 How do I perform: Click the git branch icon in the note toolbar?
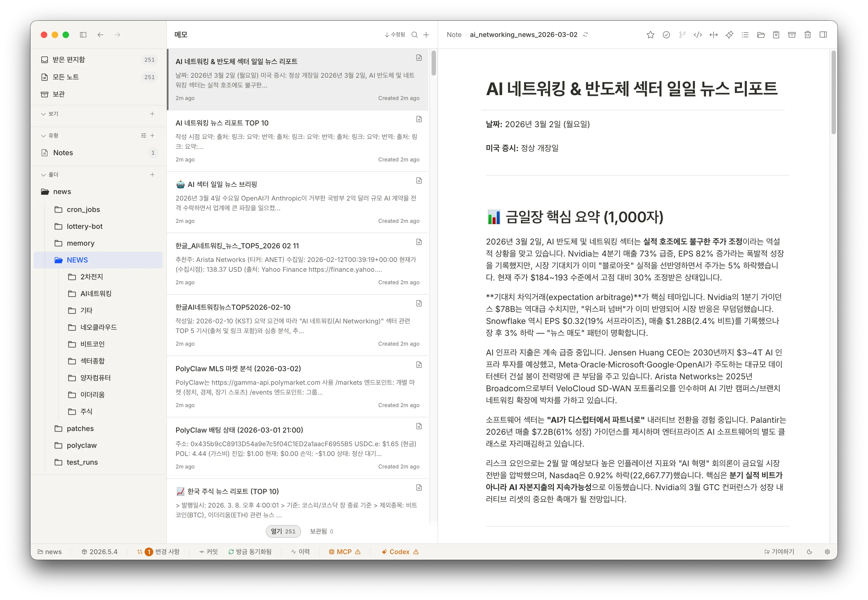(682, 35)
